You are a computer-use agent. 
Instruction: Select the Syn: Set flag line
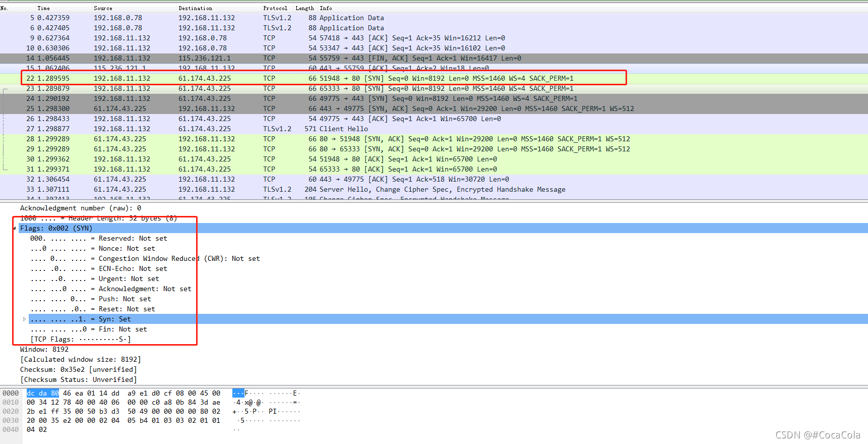pos(80,319)
